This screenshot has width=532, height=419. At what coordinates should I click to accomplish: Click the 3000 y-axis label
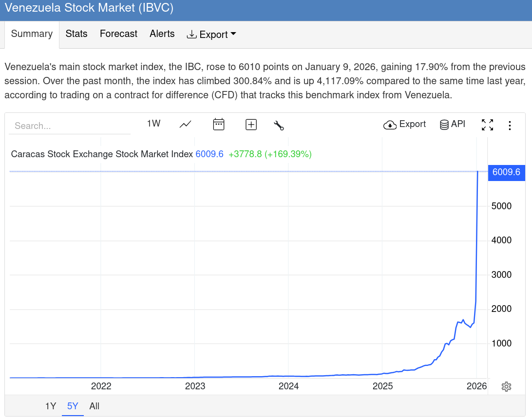point(501,274)
